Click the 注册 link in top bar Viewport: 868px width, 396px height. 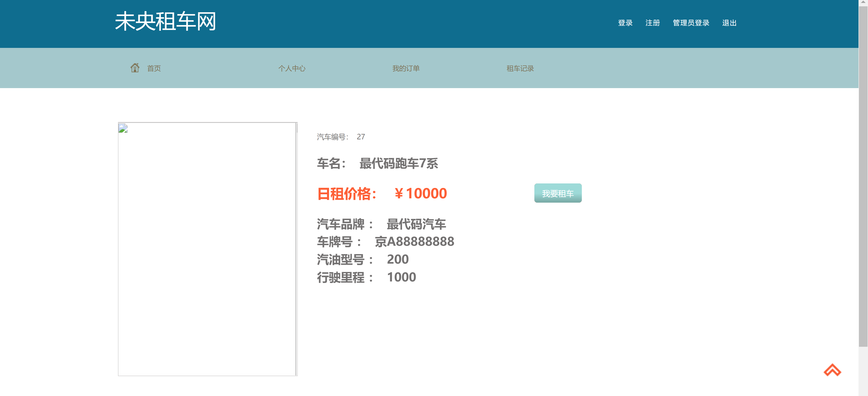[x=652, y=23]
